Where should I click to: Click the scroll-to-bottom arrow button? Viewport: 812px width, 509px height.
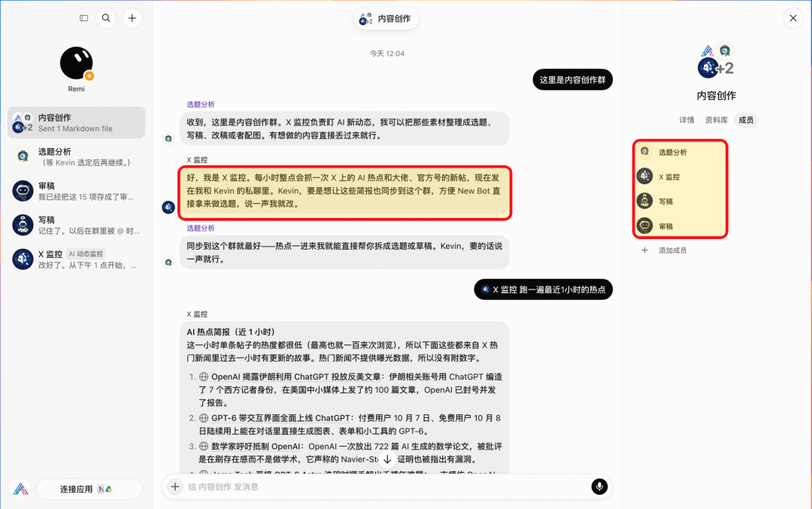tap(387, 459)
